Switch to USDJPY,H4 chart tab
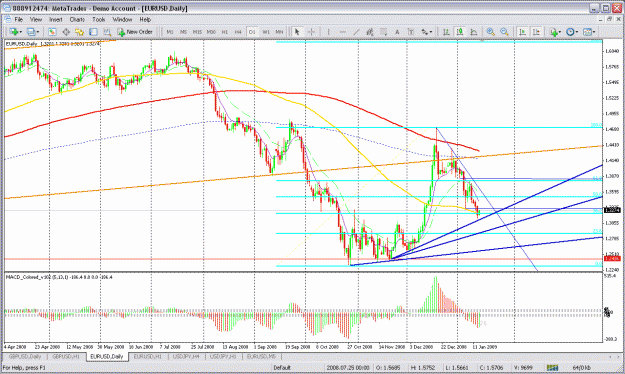This screenshot has width=625, height=374. (x=186, y=356)
